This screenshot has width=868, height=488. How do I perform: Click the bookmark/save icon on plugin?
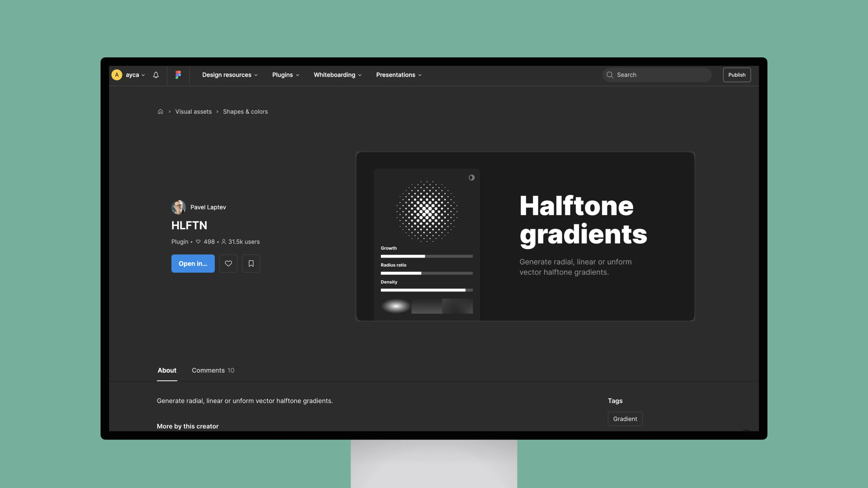[250, 263]
